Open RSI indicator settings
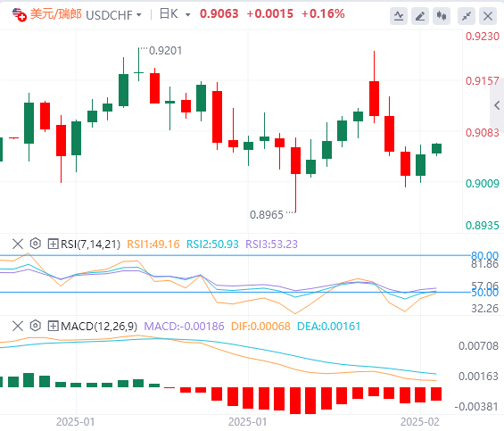 pos(36,244)
